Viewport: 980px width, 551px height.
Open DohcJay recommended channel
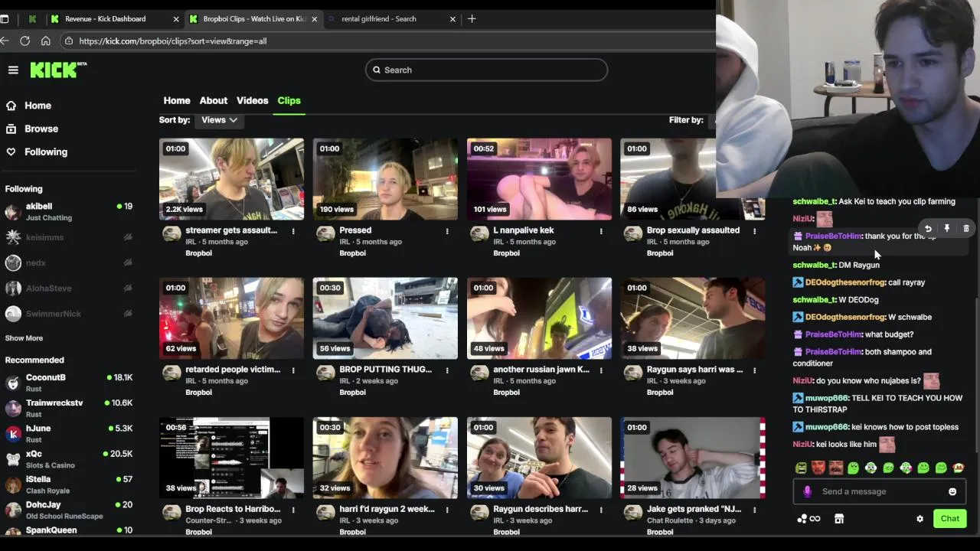[68, 510]
